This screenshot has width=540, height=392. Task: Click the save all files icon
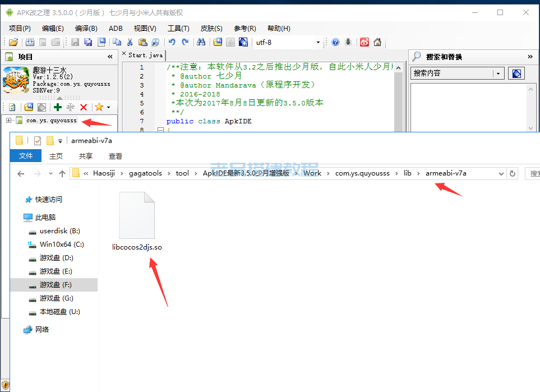pyautogui.click(x=88, y=42)
